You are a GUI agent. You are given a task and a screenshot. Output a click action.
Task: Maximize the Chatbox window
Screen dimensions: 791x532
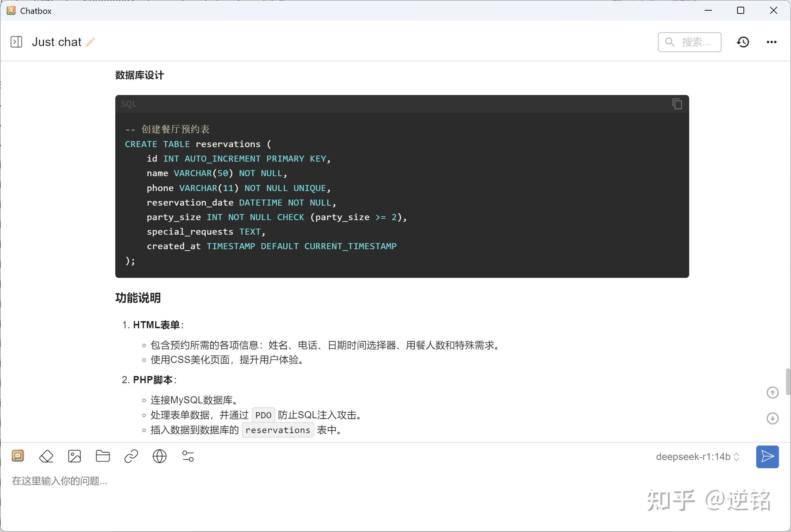coord(741,11)
